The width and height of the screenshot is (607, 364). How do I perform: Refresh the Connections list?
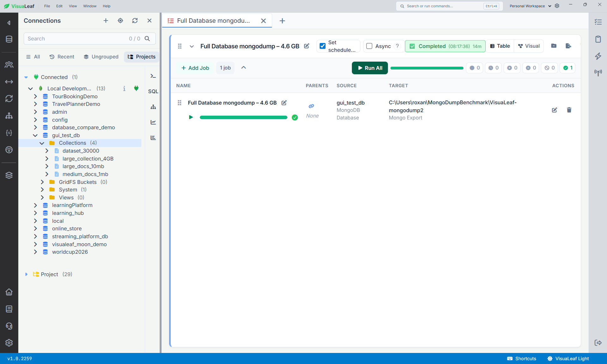pyautogui.click(x=135, y=21)
